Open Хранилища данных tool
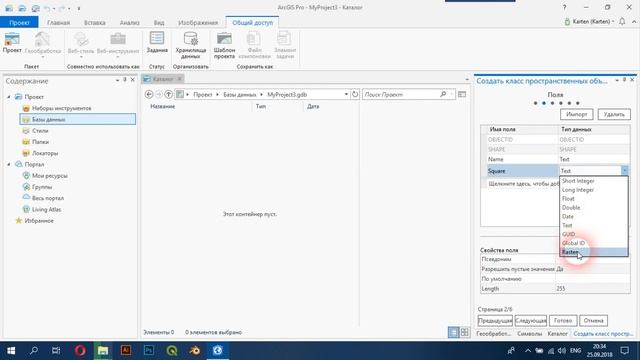The image size is (640, 360). pyautogui.click(x=191, y=45)
